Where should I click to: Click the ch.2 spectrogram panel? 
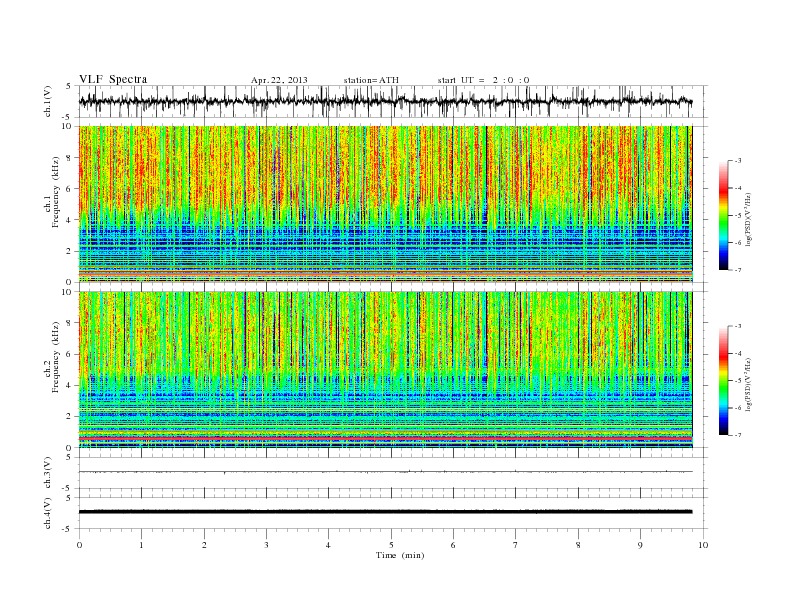(385, 370)
